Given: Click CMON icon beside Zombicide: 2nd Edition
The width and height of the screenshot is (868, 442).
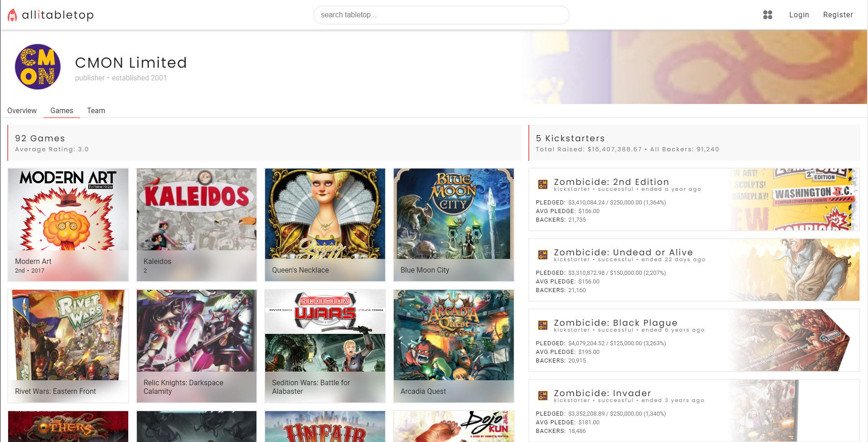Looking at the screenshot, I should [x=542, y=184].
